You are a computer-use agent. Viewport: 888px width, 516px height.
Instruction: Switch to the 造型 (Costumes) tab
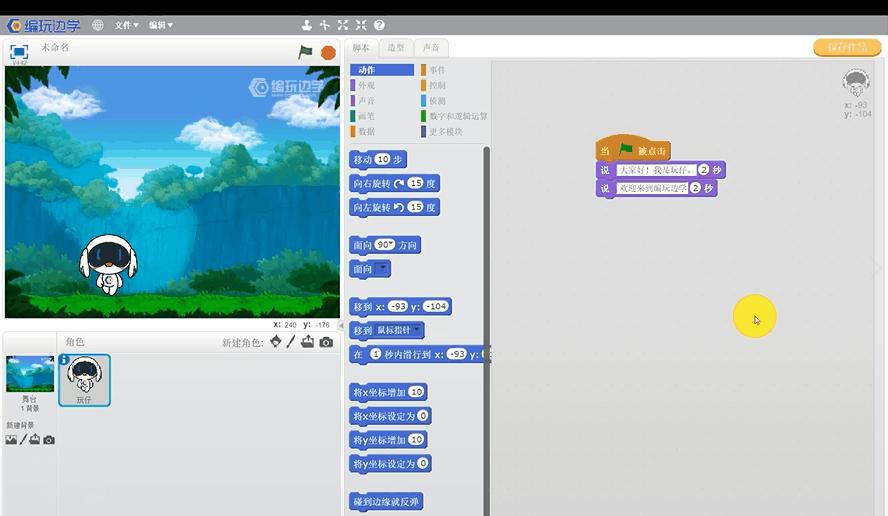coord(396,48)
